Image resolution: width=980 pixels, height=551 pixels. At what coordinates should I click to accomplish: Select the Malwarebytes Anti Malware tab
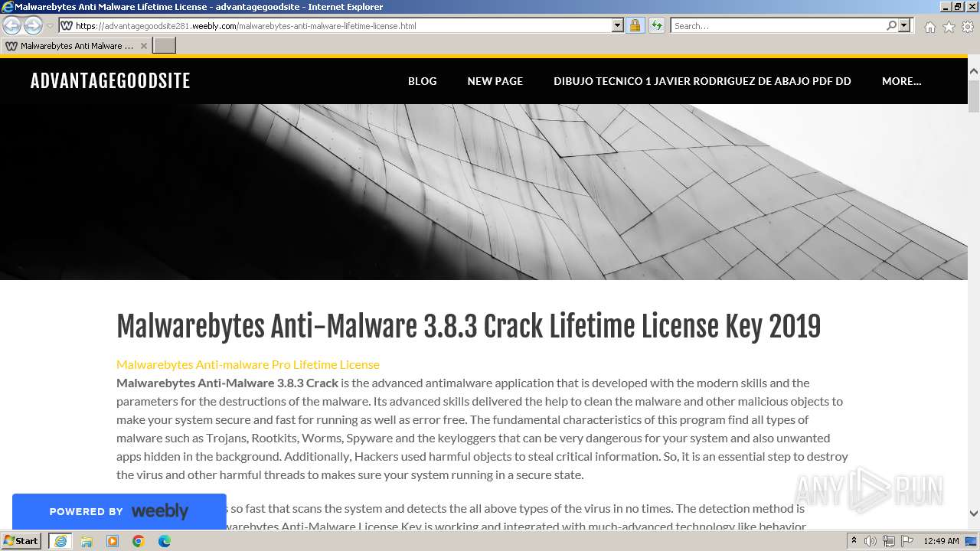(76, 46)
